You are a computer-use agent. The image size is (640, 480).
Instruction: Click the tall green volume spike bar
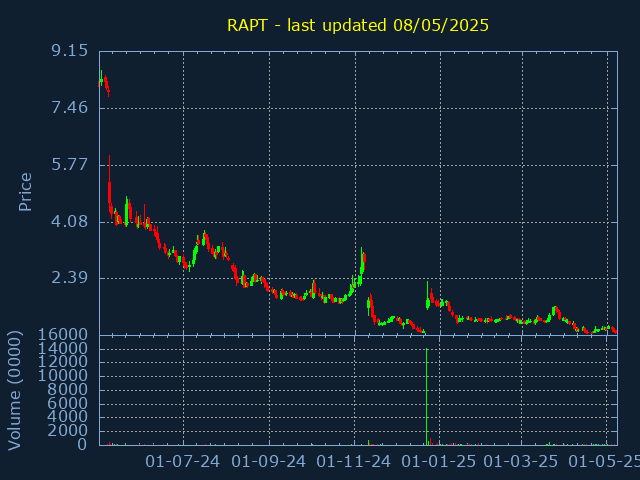coord(427,396)
